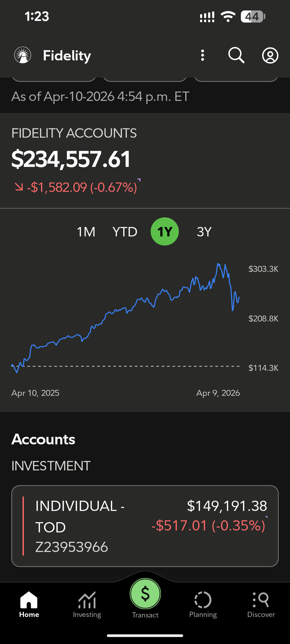Image resolution: width=290 pixels, height=644 pixels.
Task: Tap the peak of the balance chart line
Action: [x=218, y=264]
